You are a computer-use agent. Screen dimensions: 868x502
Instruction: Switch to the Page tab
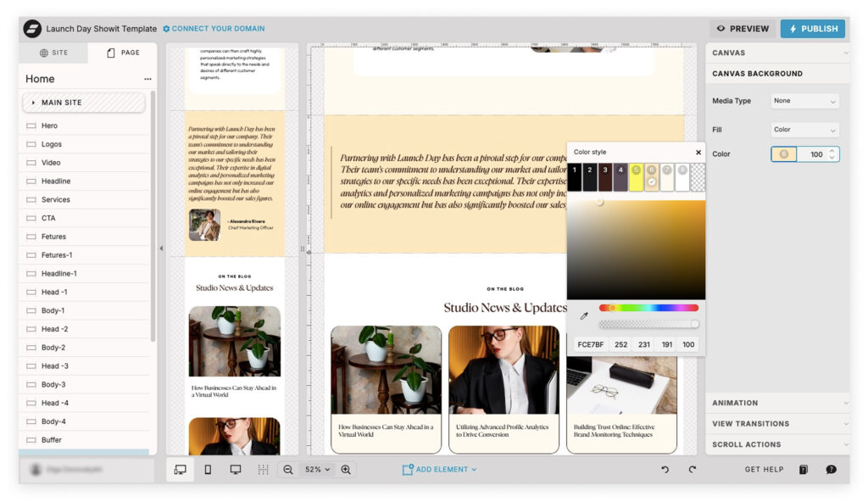[123, 53]
